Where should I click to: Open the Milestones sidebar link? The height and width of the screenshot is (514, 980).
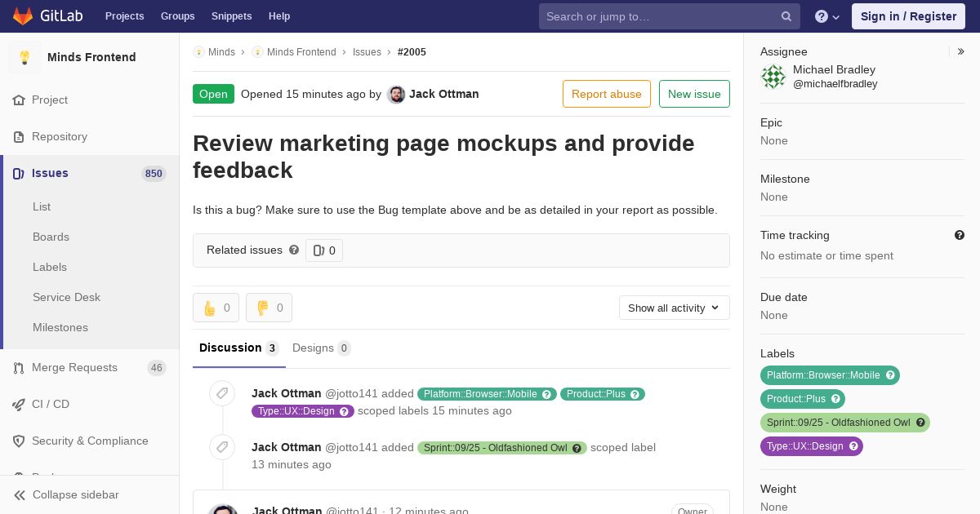click(x=60, y=327)
